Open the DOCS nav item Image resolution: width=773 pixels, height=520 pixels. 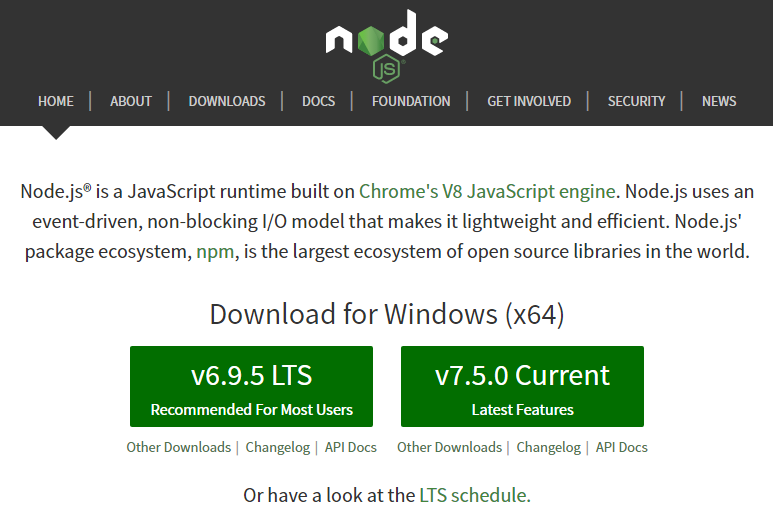pos(318,101)
